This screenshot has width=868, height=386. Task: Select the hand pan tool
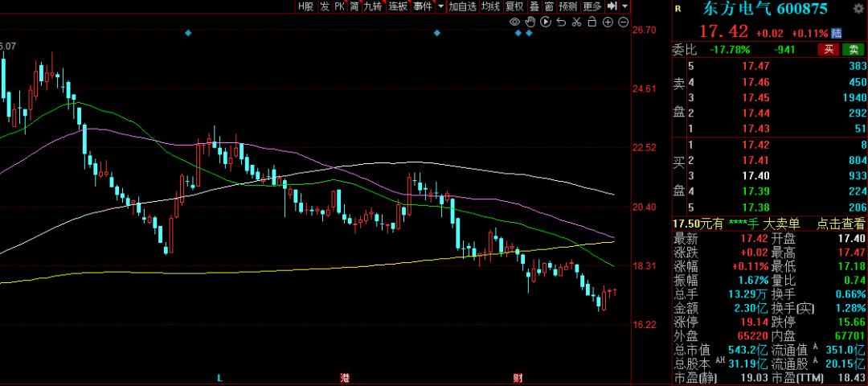point(530,22)
